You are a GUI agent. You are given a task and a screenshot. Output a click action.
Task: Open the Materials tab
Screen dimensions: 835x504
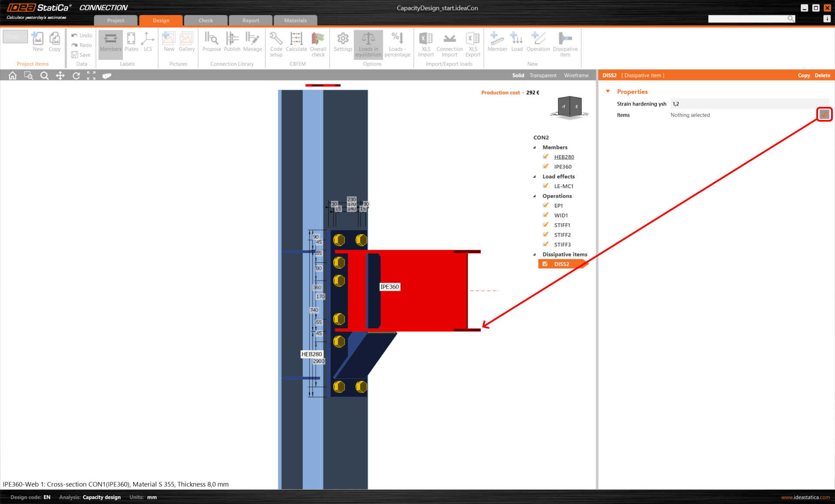tap(295, 20)
